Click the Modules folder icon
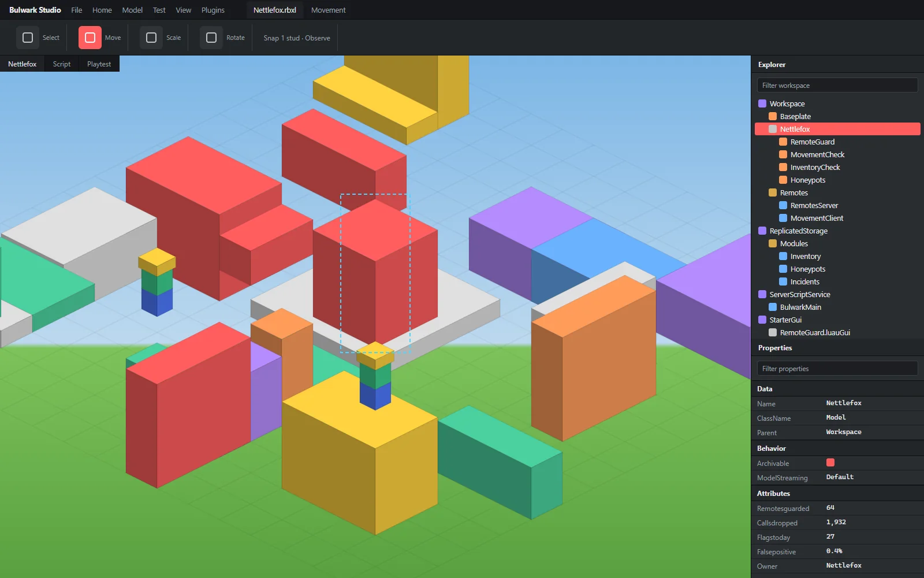 pos(773,243)
